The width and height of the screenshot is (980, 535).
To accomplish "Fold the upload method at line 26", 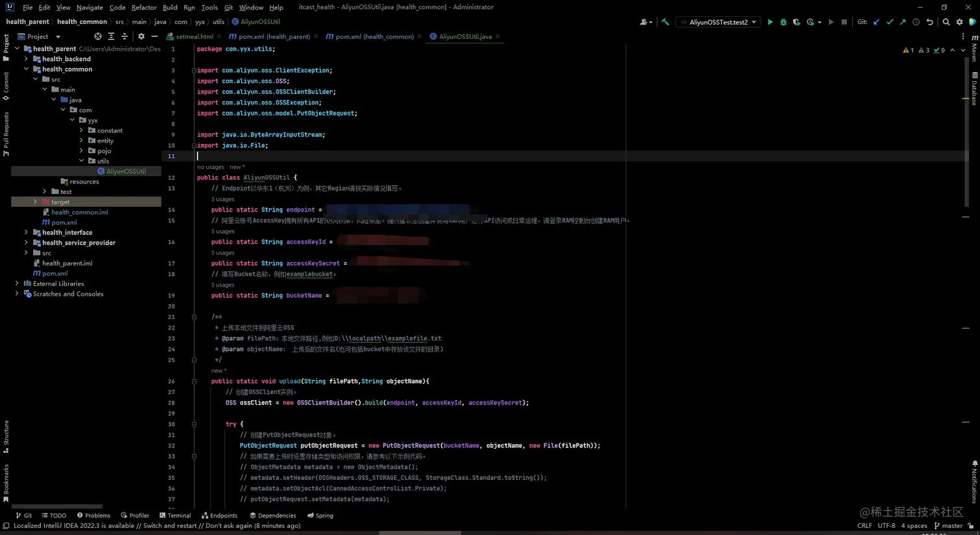I will 194,381.
